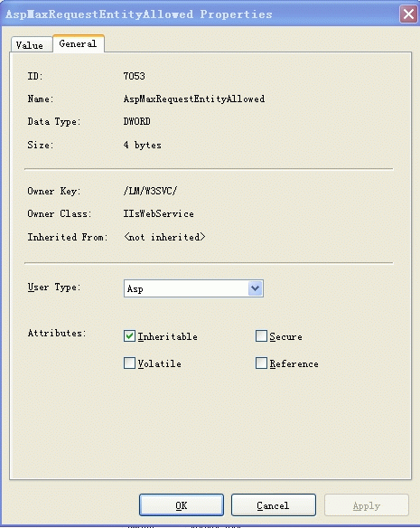Uncheck the Inheritable attribute checkbox
The image size is (420, 528).
tap(129, 336)
